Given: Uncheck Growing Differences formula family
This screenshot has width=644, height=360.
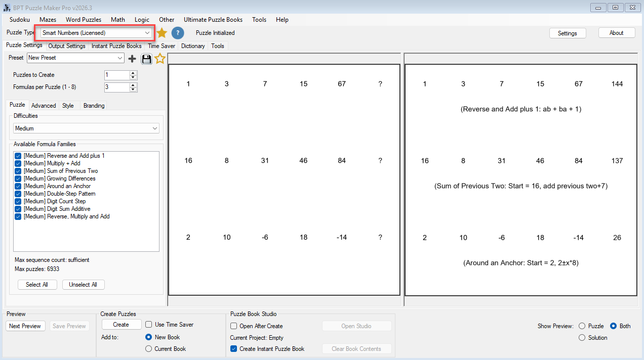Looking at the screenshot, I should [18, 178].
